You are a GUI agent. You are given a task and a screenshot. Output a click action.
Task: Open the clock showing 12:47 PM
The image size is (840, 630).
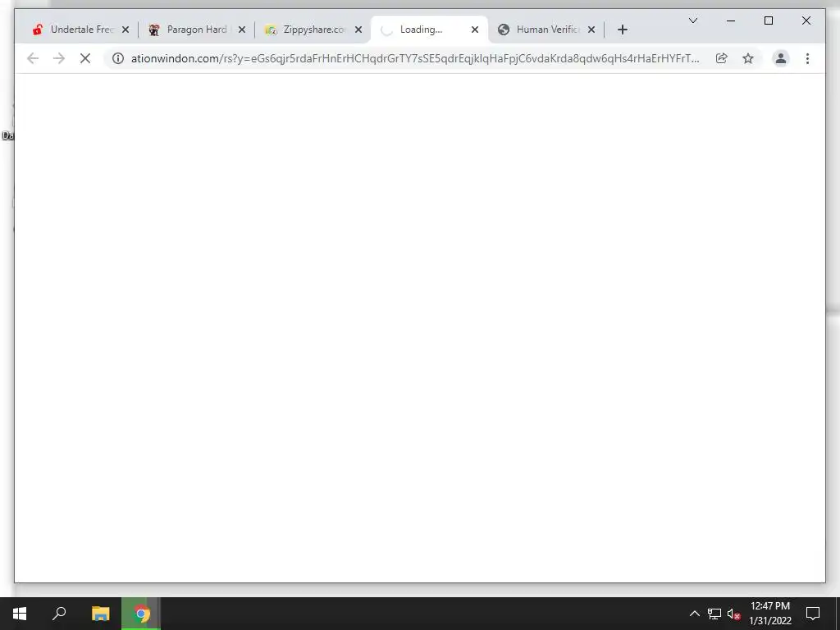point(769,614)
